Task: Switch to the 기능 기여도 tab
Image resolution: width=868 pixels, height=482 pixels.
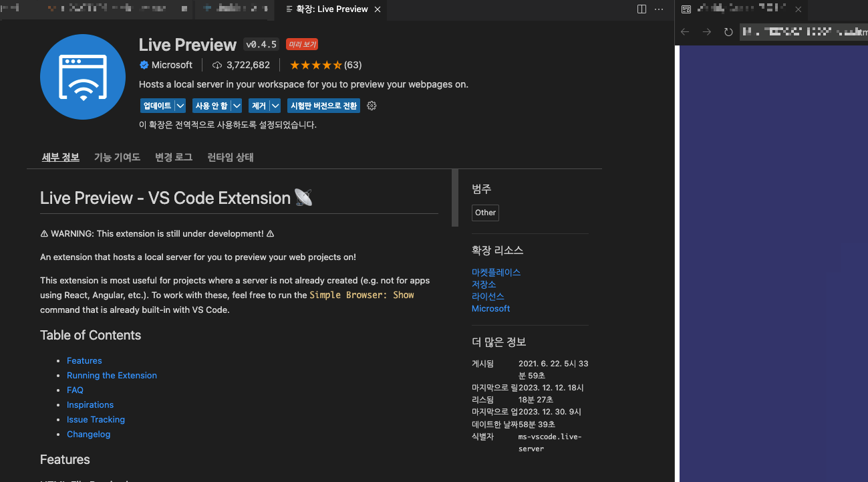Action: (117, 157)
